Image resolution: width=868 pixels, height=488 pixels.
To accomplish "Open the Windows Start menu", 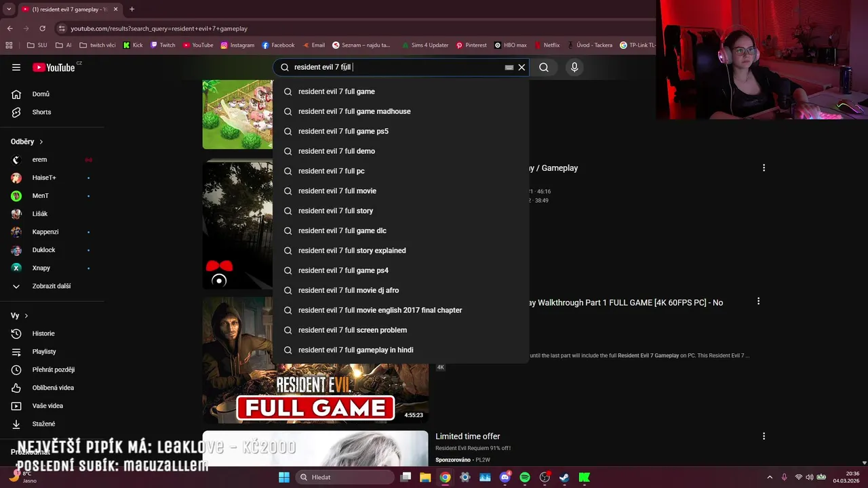I will click(284, 477).
